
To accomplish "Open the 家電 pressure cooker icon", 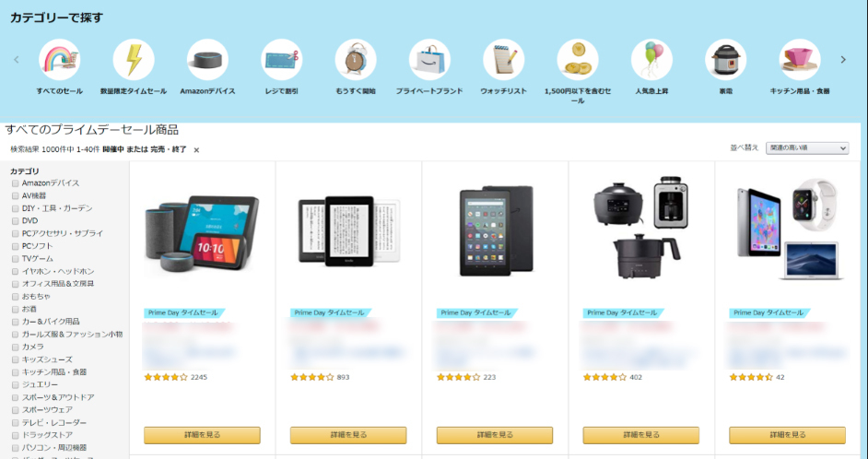I will (x=726, y=60).
